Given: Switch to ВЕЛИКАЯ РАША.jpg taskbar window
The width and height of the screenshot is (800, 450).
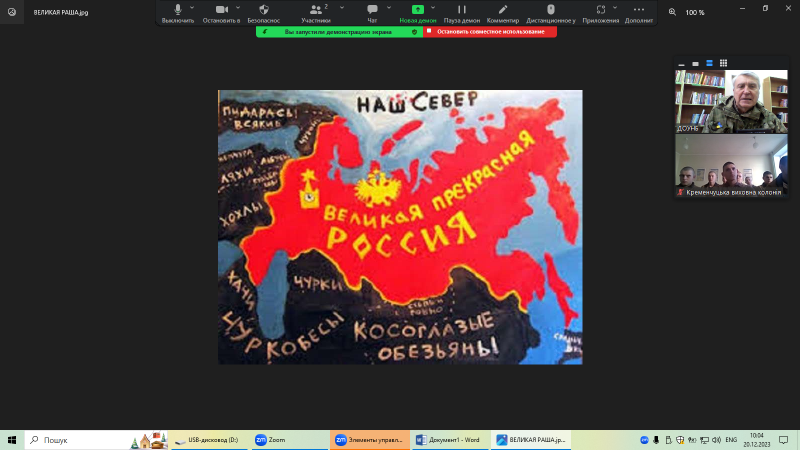Looking at the screenshot, I should tap(532, 440).
